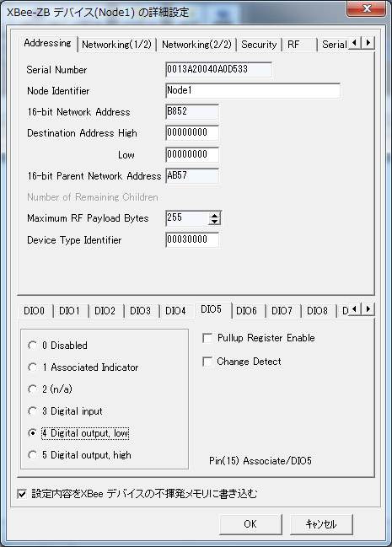
Task: Click the 16-bit Parent Network Address field
Action: (x=192, y=176)
